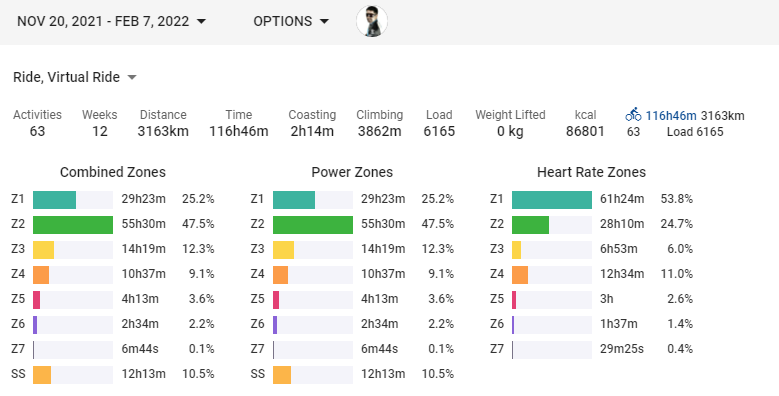The height and width of the screenshot is (396, 779).
Task: Click the Combined Zones Z3 yellow bar
Action: coord(44,249)
